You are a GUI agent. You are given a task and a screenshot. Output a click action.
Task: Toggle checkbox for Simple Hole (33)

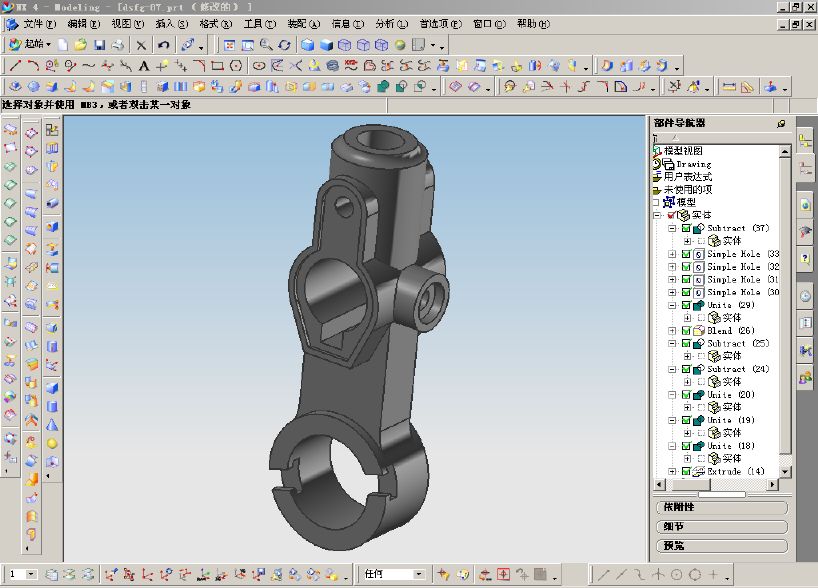687,254
